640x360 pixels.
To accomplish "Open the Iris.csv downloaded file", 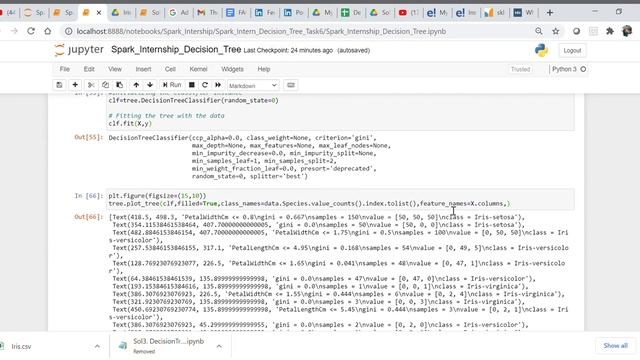I will tap(21, 346).
